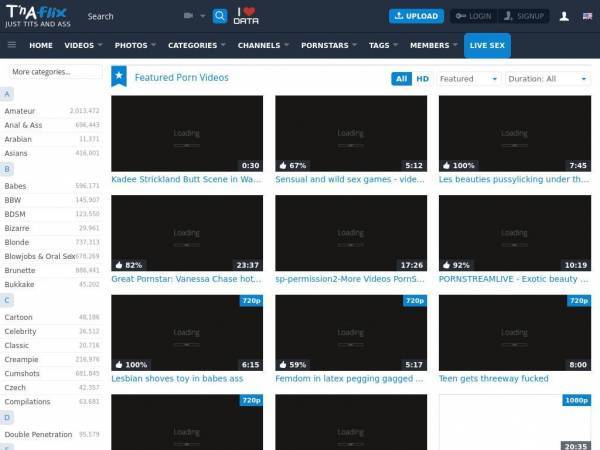The width and height of the screenshot is (600, 450).
Task: Click the video camera search-type icon
Action: [188, 16]
